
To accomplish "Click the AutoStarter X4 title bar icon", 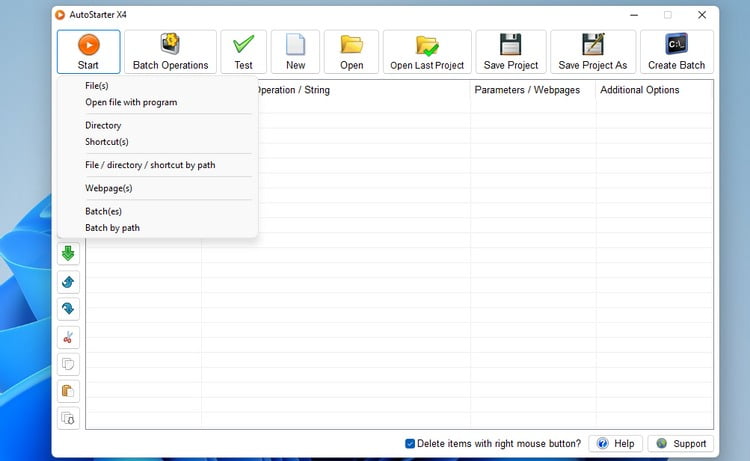I will (x=60, y=15).
